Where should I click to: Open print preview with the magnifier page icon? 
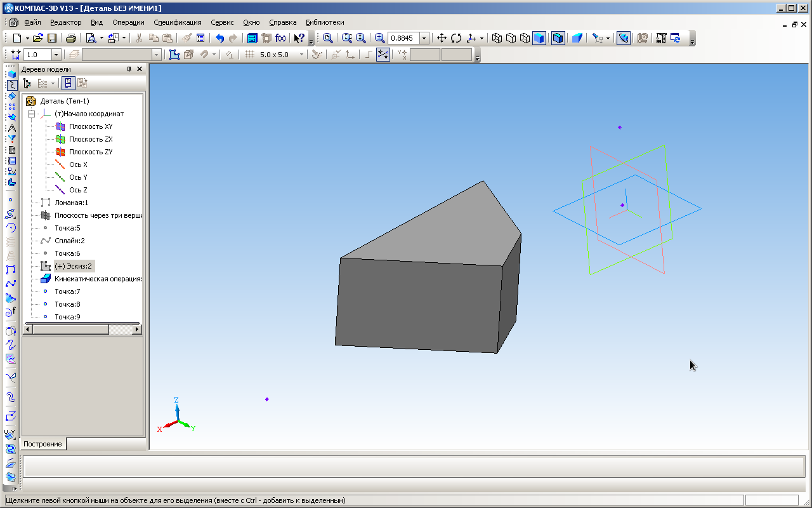point(91,38)
